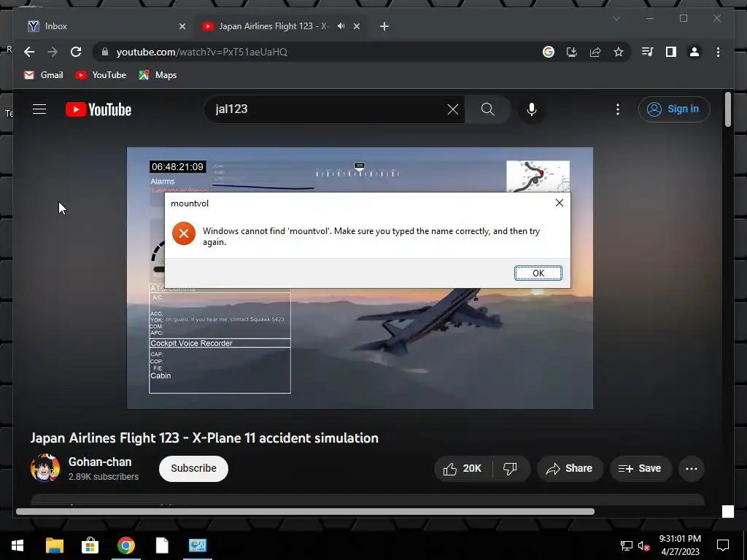Share this page from address bar
This screenshot has width=747, height=560.
click(595, 52)
